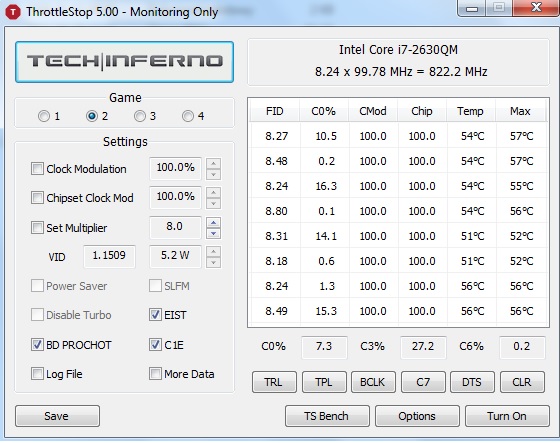
Task: Open the TRL turbo ratio limits button
Action: click(274, 382)
